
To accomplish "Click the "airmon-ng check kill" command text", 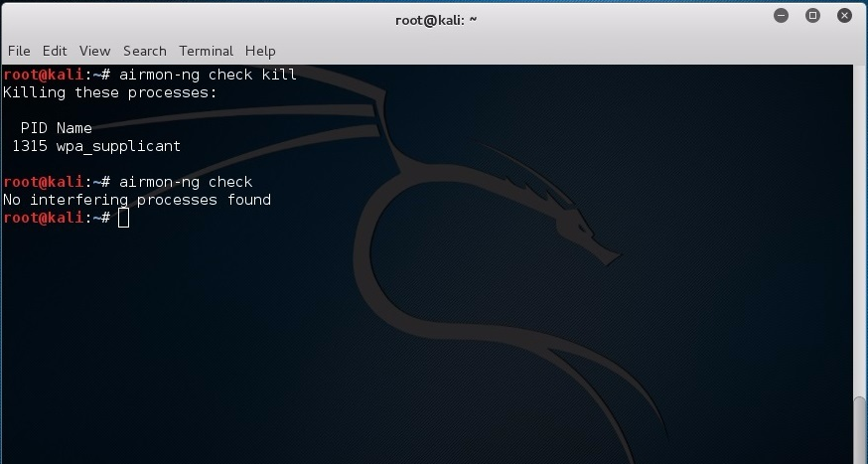I will click(x=208, y=75).
